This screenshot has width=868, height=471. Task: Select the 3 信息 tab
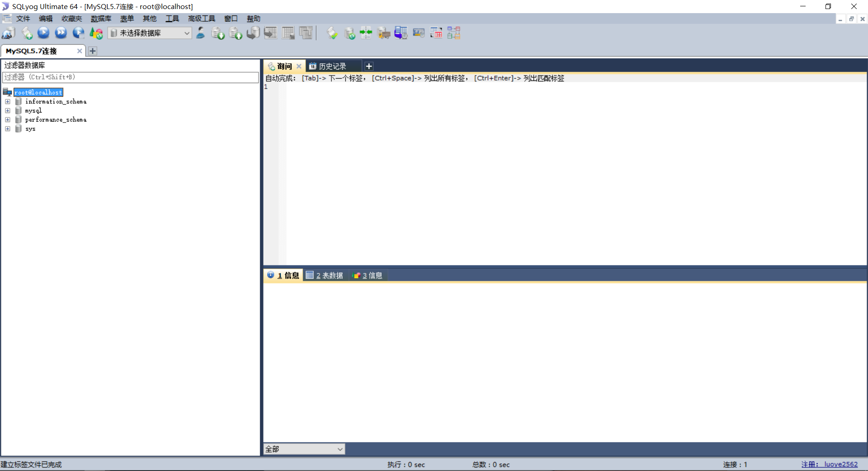pos(368,275)
